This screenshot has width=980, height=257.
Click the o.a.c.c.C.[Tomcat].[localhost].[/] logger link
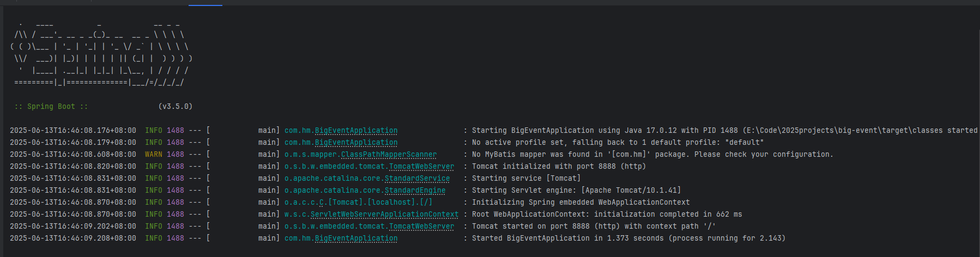[x=358, y=203]
